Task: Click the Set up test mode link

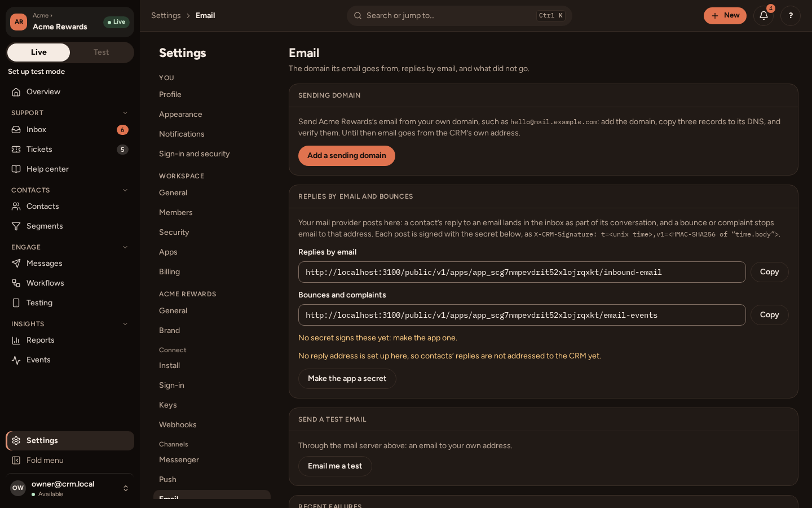Action: (37, 72)
